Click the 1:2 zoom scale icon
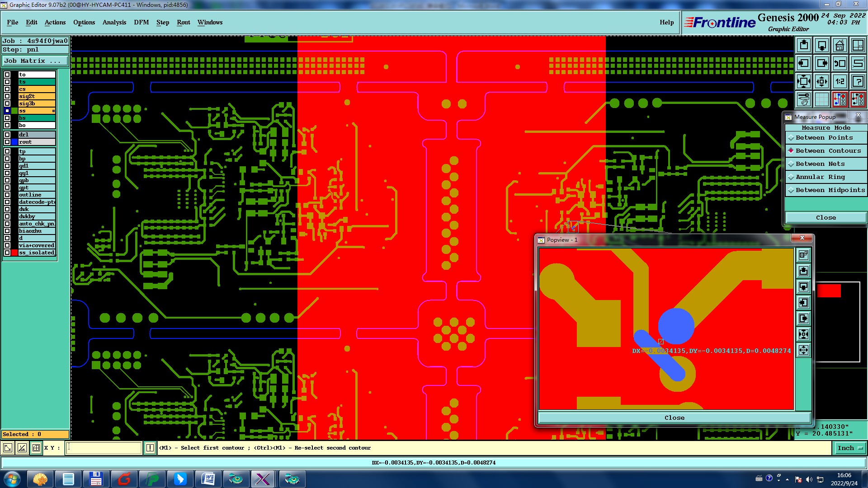Viewport: 868px width, 488px height. click(840, 81)
